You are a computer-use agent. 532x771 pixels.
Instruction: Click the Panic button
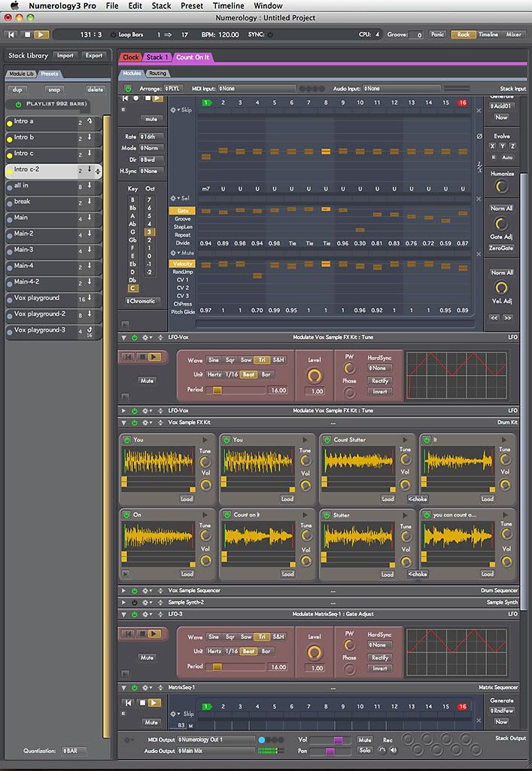[437, 35]
